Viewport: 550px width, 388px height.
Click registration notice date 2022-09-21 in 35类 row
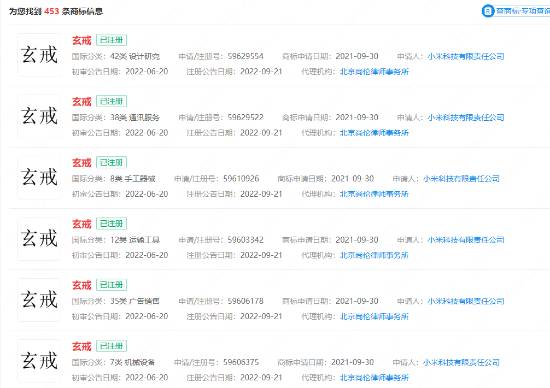click(x=261, y=316)
